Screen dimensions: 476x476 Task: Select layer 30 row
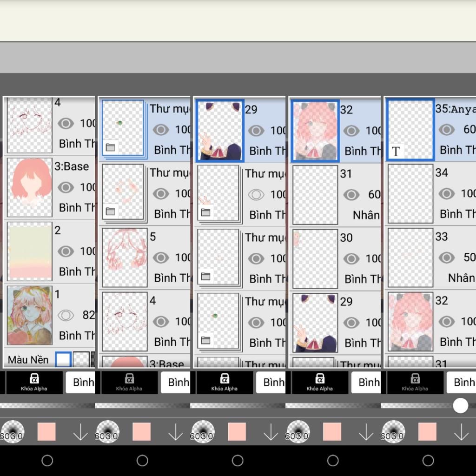335,258
